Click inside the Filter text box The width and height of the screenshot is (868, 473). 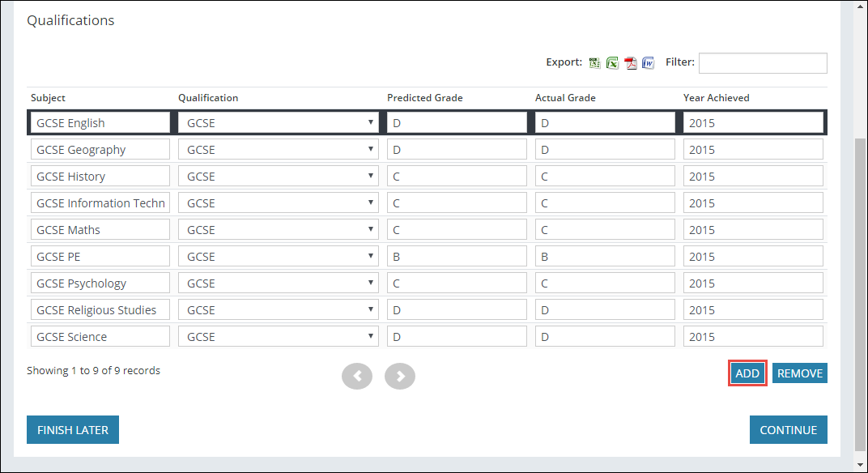coord(762,62)
